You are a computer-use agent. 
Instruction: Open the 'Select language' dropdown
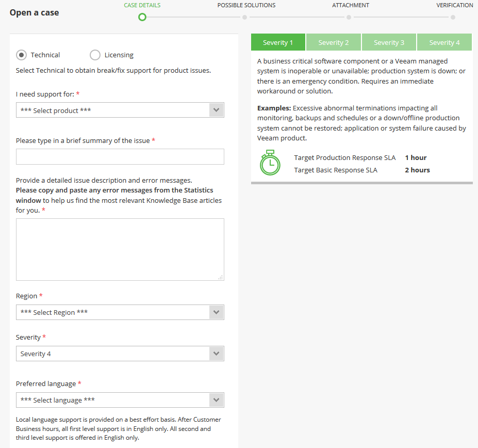[120, 400]
